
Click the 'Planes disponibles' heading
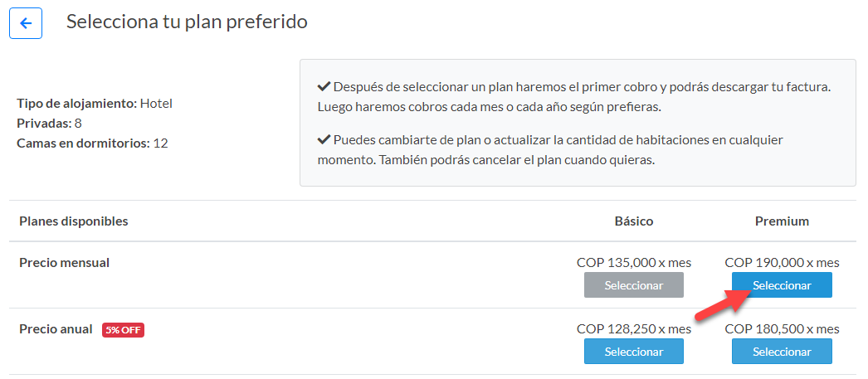click(x=74, y=221)
